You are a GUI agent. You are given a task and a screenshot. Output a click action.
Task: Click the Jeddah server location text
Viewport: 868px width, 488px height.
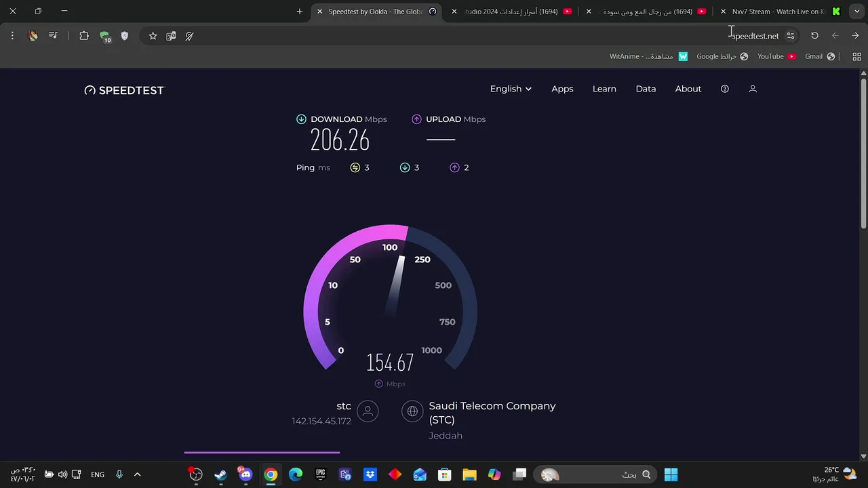coord(446,436)
